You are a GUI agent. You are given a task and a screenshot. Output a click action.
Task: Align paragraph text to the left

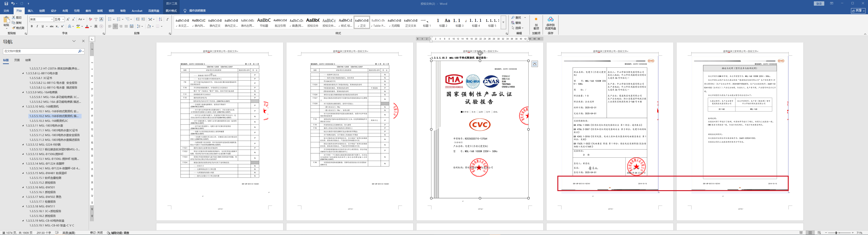click(x=110, y=26)
